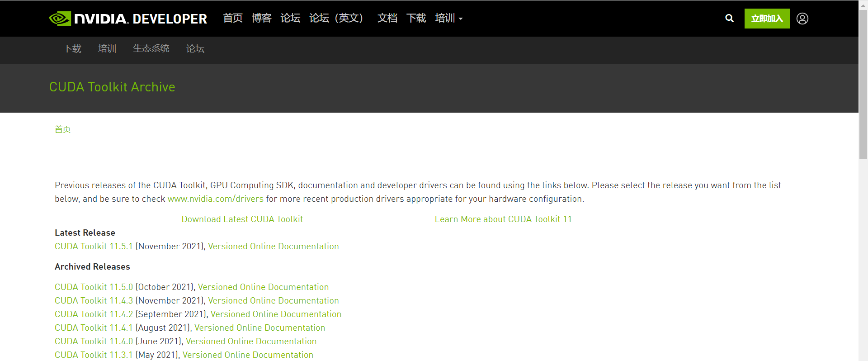868x361 pixels.
Task: Open 论坛 (英文) English forum menu item
Action: tap(336, 18)
